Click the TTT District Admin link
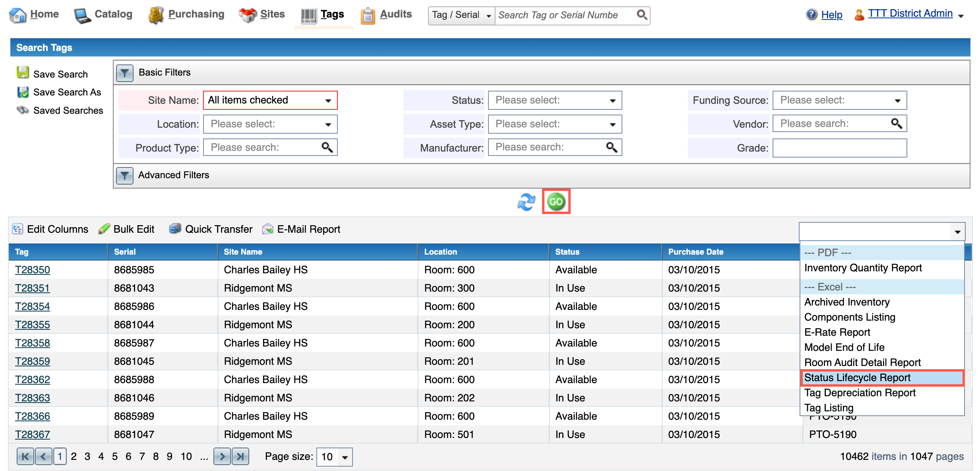Viewport: 980px width, 471px height. coord(910,14)
